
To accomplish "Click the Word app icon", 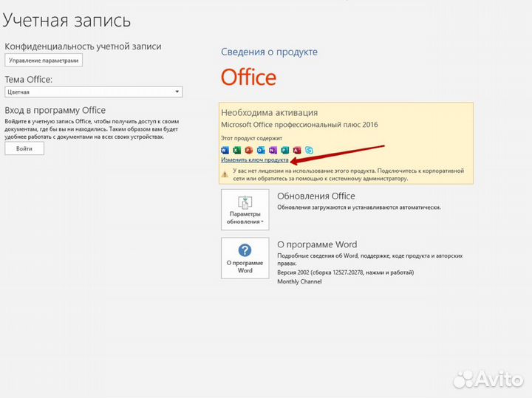I will (225, 150).
